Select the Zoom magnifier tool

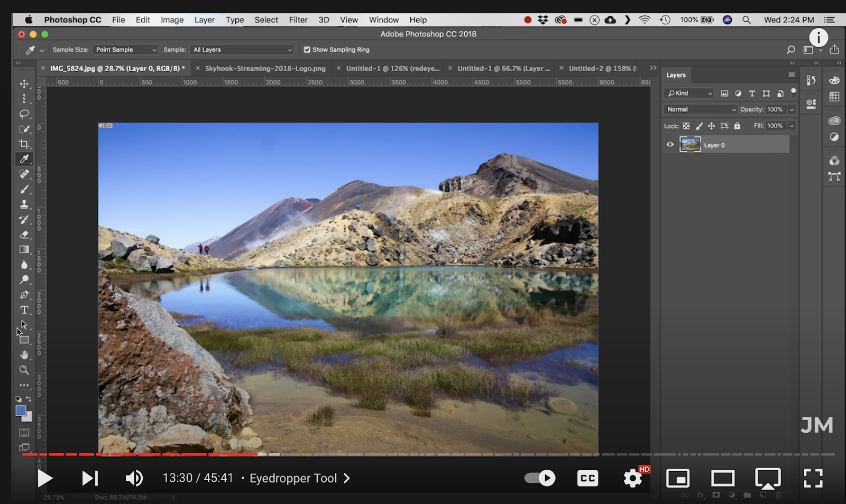(x=24, y=370)
